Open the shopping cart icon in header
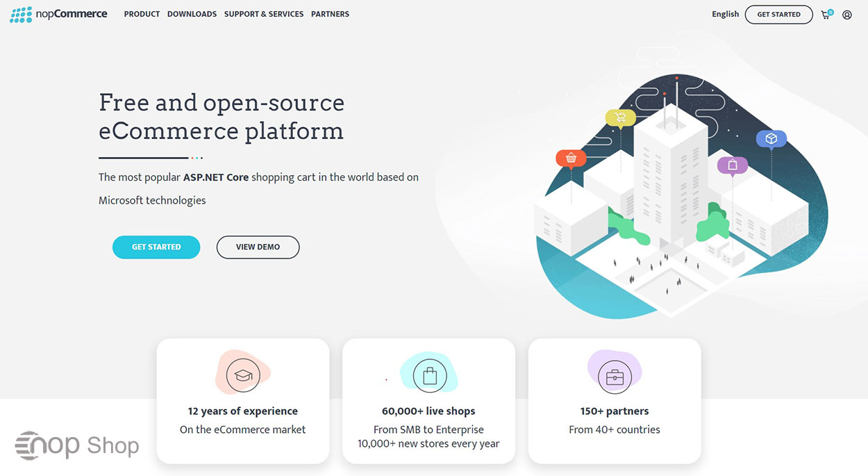 tap(826, 14)
